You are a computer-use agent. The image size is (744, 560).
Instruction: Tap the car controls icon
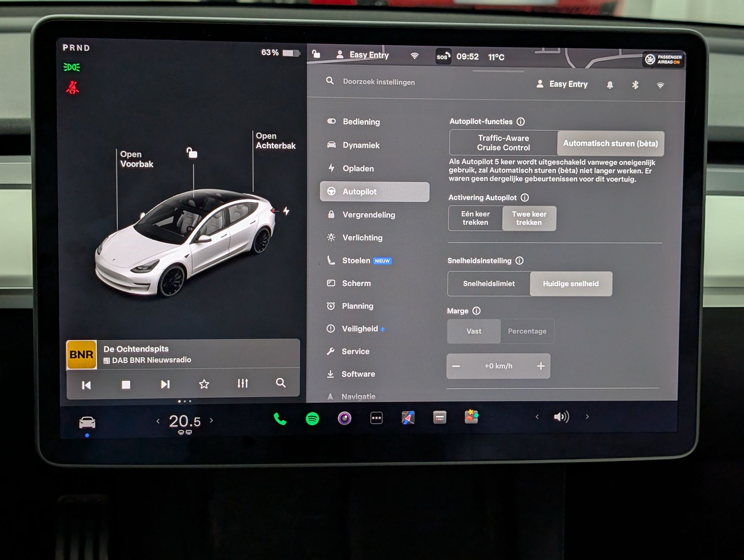pyautogui.click(x=87, y=422)
